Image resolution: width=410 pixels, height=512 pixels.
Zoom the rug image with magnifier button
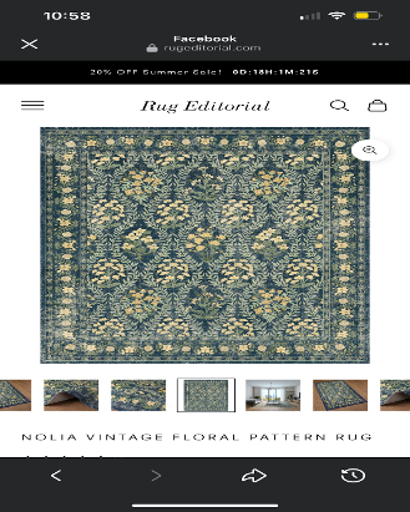coord(370,150)
